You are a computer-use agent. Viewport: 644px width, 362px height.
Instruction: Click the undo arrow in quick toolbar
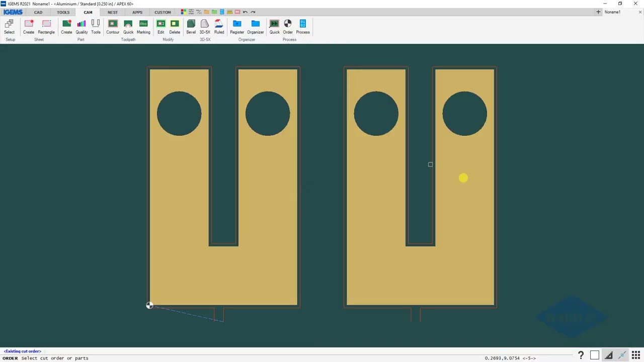(x=245, y=12)
